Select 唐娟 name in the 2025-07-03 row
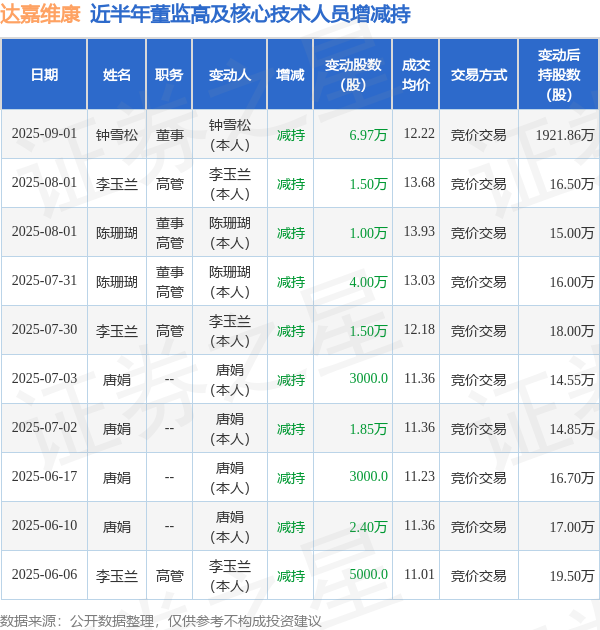The height and width of the screenshot is (630, 600). [x=117, y=380]
